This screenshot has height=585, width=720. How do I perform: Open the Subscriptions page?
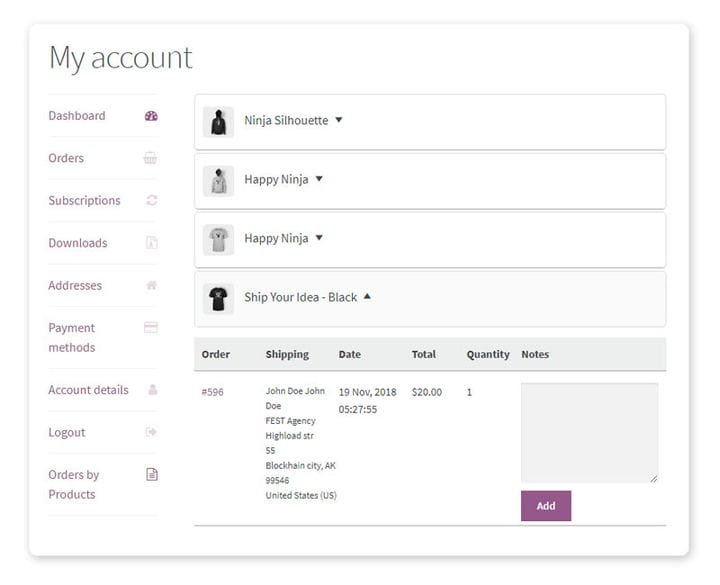pos(84,201)
